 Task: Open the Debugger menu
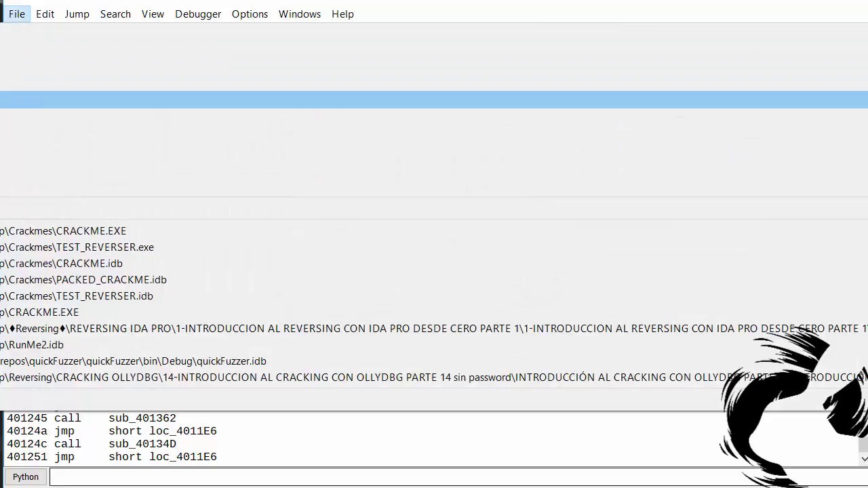click(x=198, y=14)
